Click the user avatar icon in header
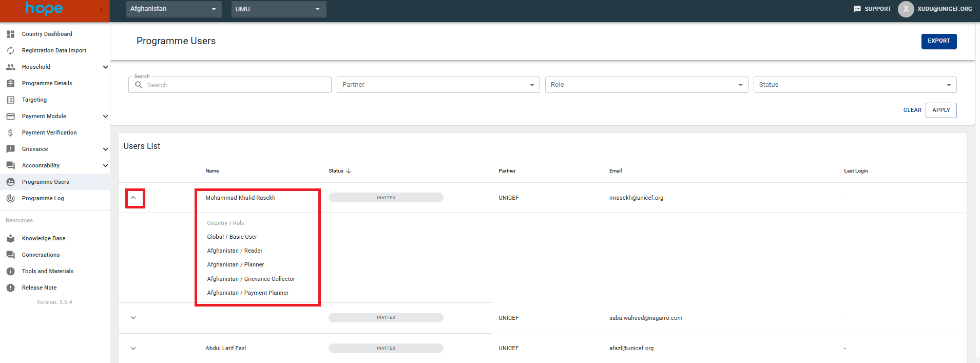The height and width of the screenshot is (363, 980). [x=906, y=9]
